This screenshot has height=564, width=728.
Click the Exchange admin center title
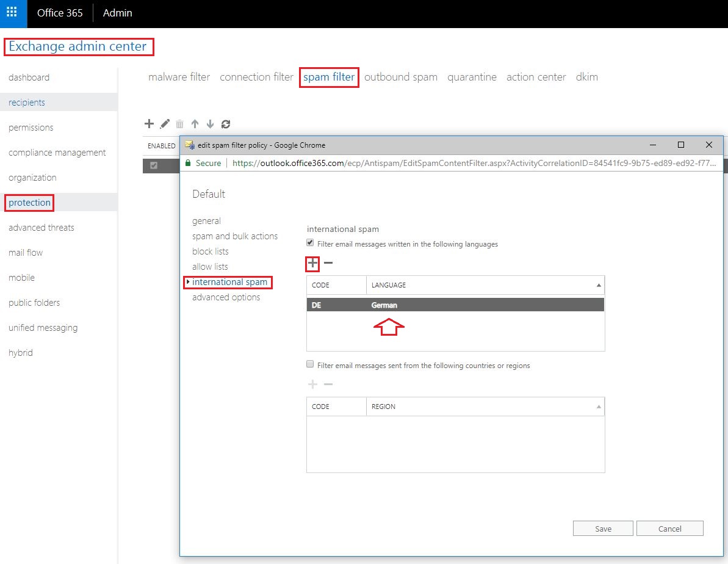pyautogui.click(x=77, y=46)
